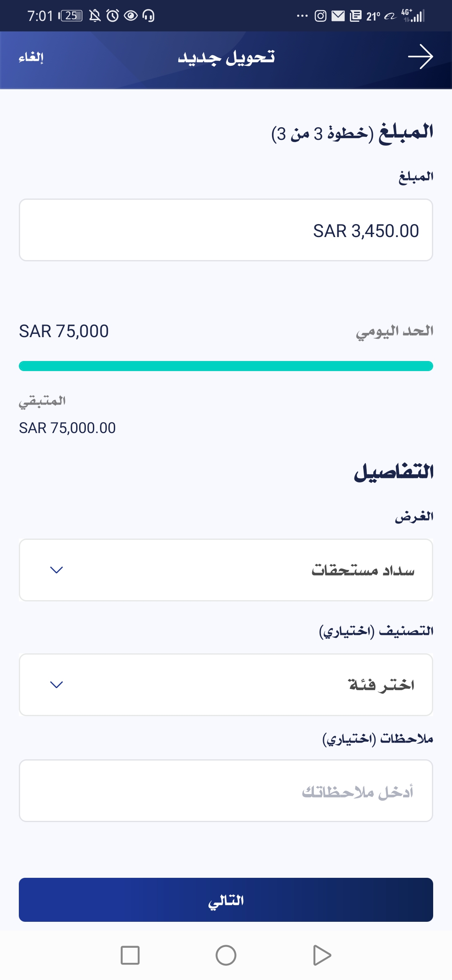452x980 pixels.
Task: Tap the daily limit progress bar
Action: click(226, 366)
